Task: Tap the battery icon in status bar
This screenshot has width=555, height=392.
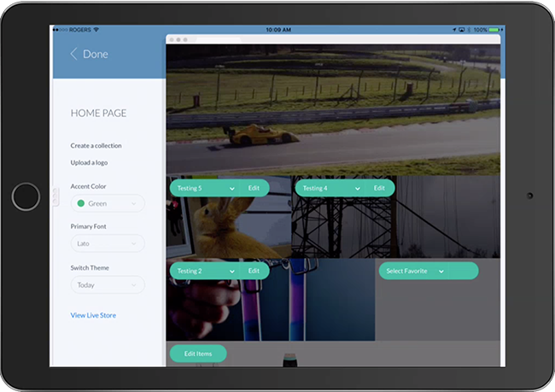Action: 495,30
